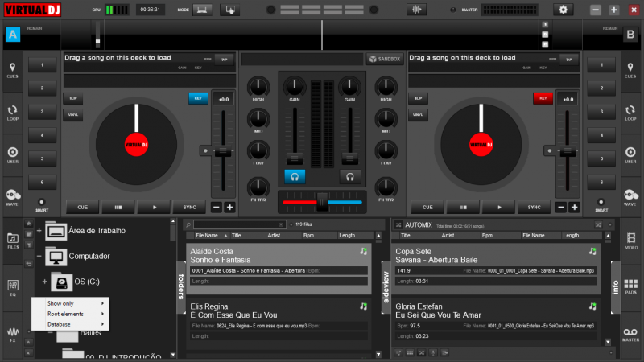Toggle right deck red KEY lock
The height and width of the screenshot is (362, 644).
click(x=543, y=98)
